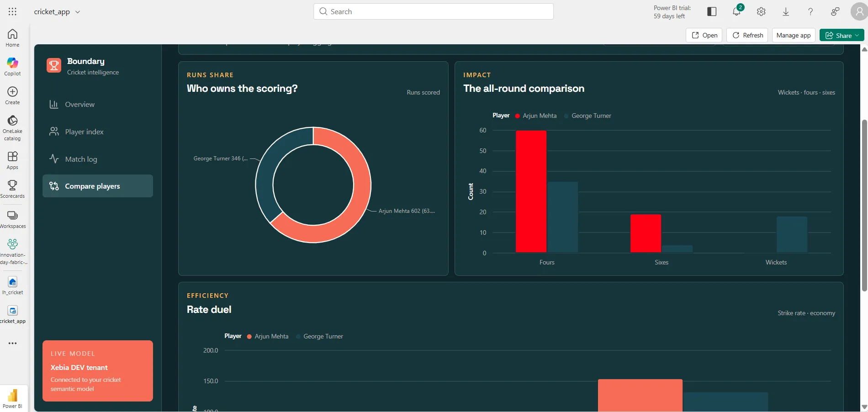The image size is (868, 412).
Task: Click 'The all-round comparison' title
Action: 524,89
